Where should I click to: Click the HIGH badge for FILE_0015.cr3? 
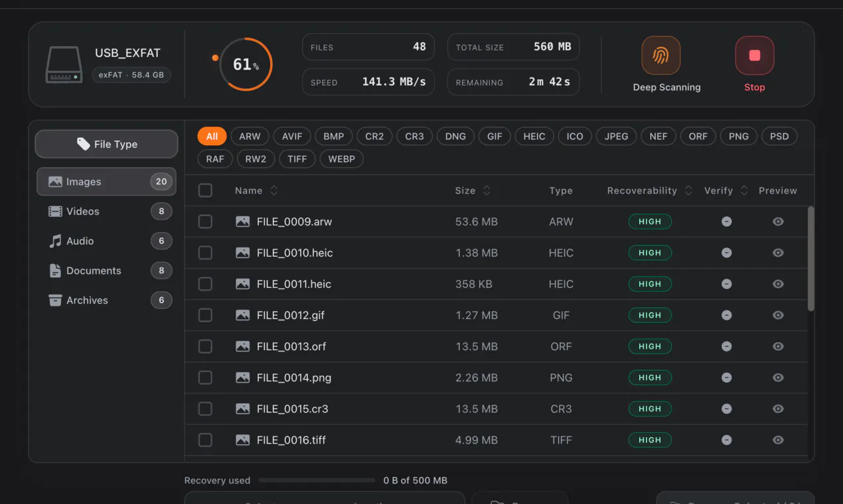point(650,409)
